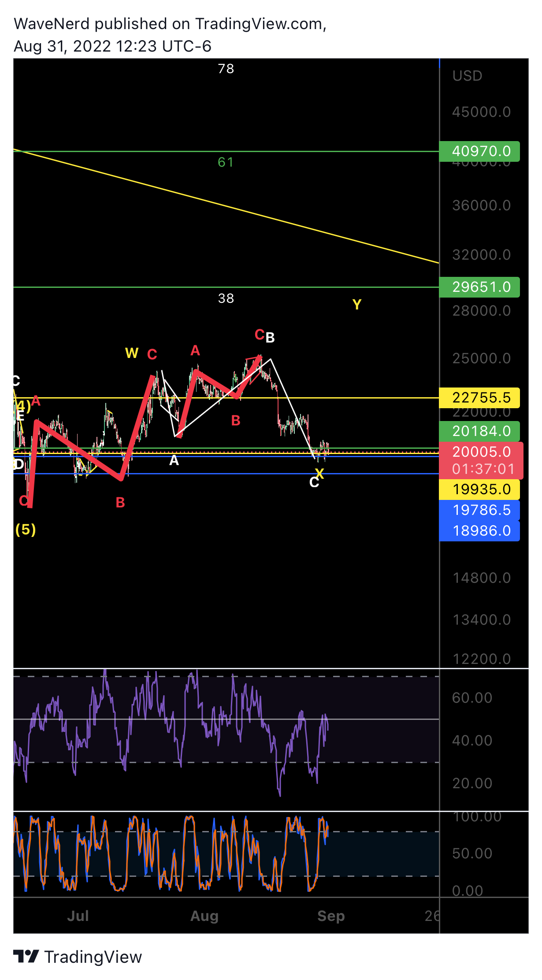Viewport: 542px width, 980px height.
Task: Select the white C label below yellow X
Action: (314, 483)
